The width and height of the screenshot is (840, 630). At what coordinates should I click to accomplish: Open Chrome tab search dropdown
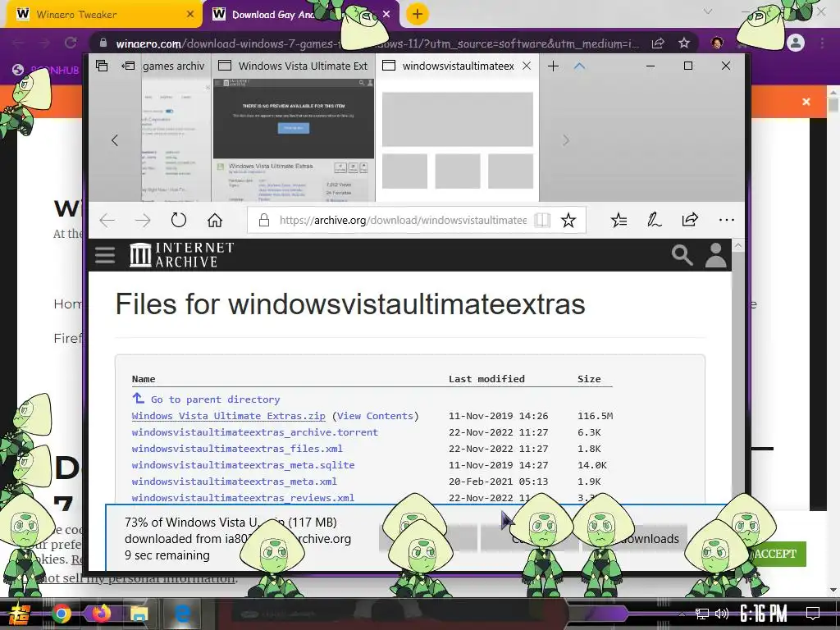tap(708, 11)
